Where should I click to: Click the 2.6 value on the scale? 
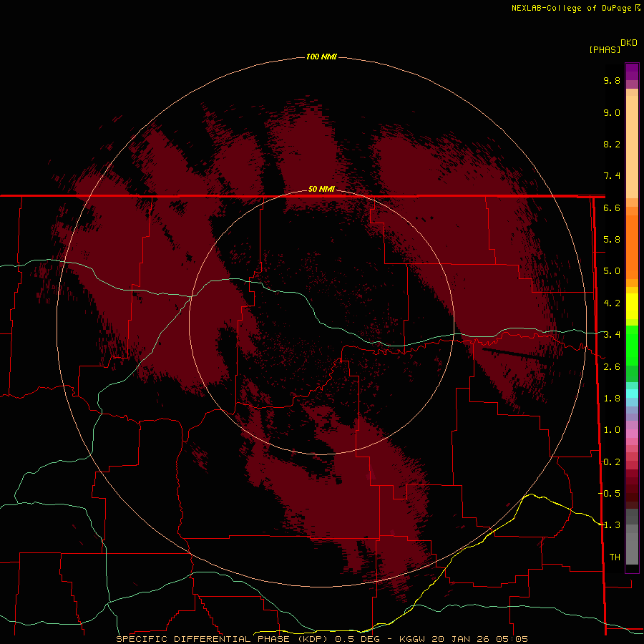click(x=612, y=367)
